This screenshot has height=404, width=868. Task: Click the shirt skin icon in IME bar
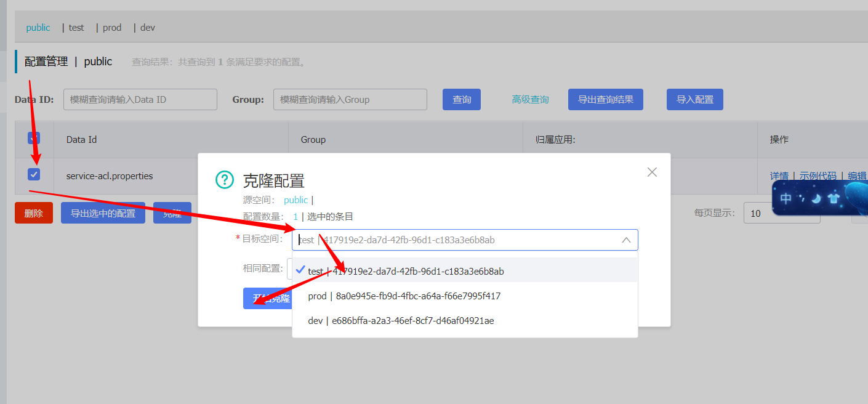(x=834, y=198)
